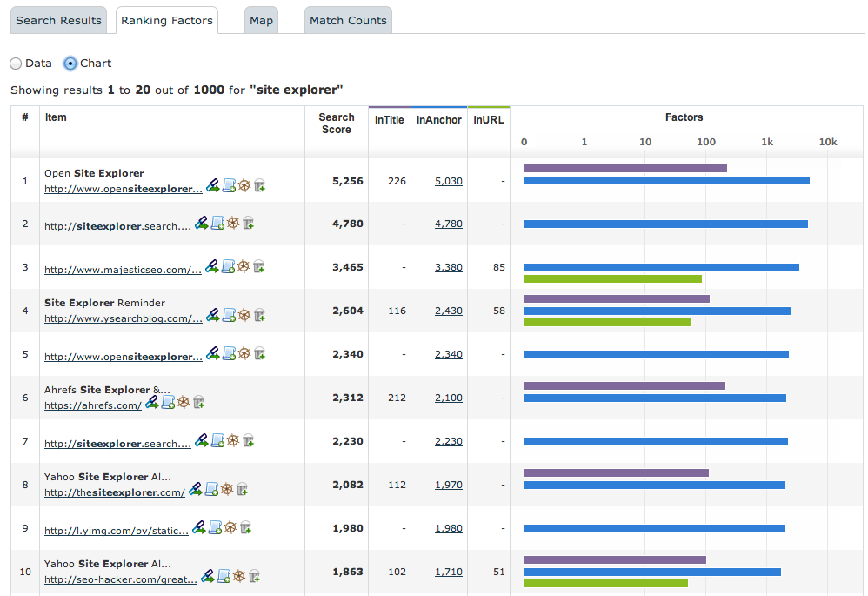Click purple InTitle bar in row 1 chart
The height and width of the screenshot is (596, 868).
click(x=625, y=169)
